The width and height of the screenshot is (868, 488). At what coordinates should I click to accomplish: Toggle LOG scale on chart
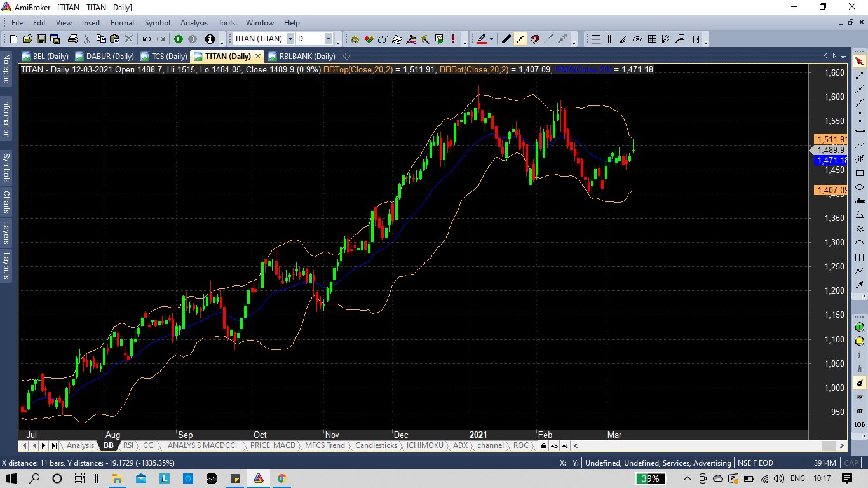(860, 424)
